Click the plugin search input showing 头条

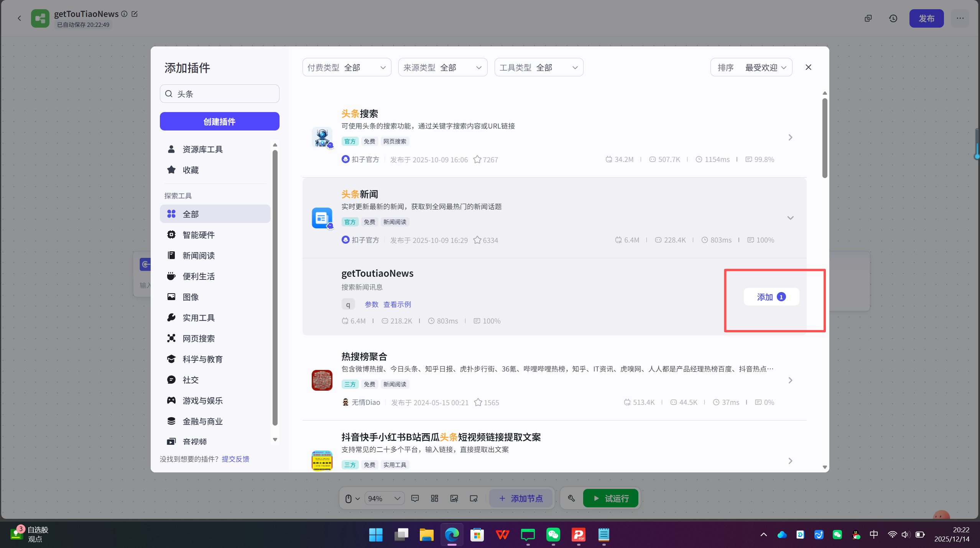coord(219,93)
